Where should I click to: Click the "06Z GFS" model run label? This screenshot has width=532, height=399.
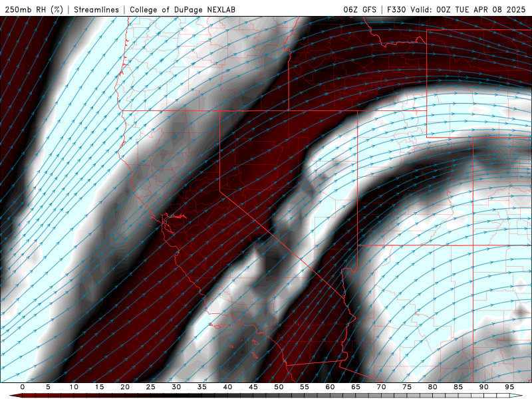tap(360, 9)
